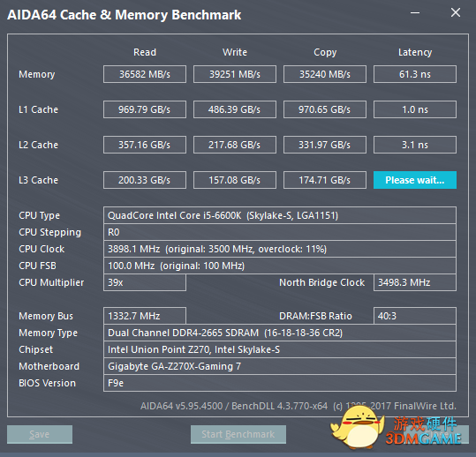
Task: Click the CPU Multiplier label
Action: 51,282
